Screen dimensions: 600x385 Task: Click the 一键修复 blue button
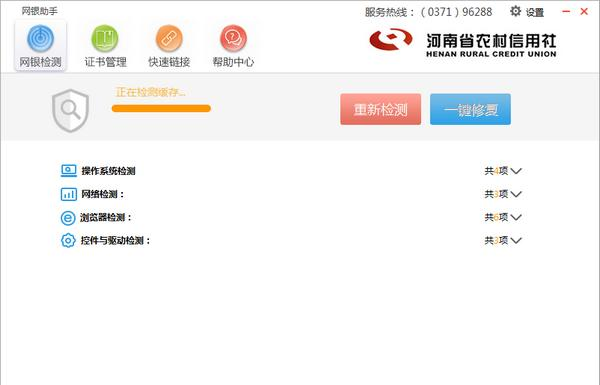coord(470,109)
